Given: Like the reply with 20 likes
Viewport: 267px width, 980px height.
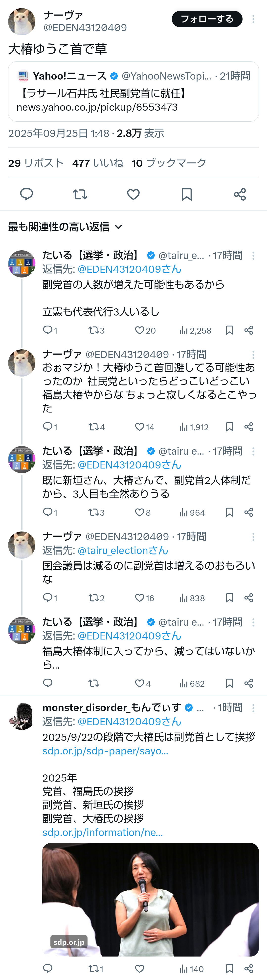Looking at the screenshot, I should 140,330.
